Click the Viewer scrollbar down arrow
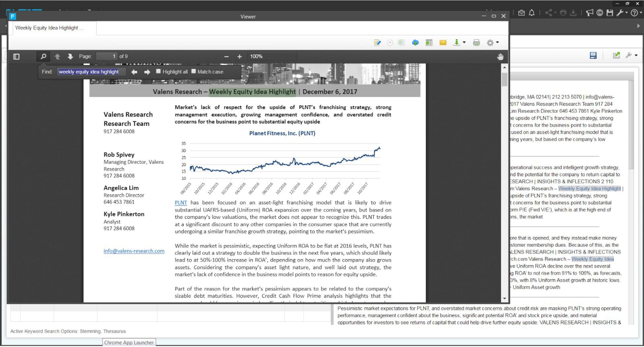Screen dimensions: 644x347 (504, 298)
